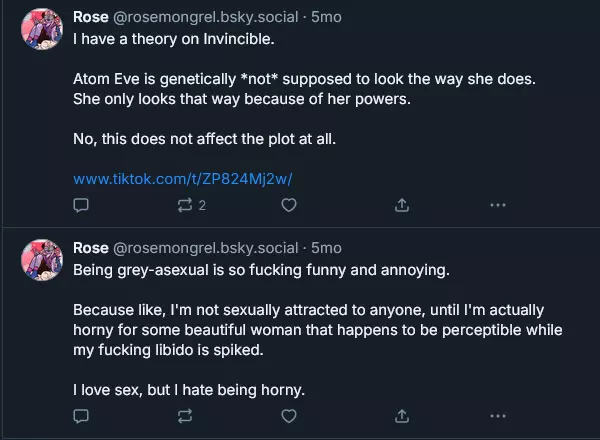Screen dimensions: 600x440
Task: Repost the grey-asexual post
Action: (x=185, y=415)
